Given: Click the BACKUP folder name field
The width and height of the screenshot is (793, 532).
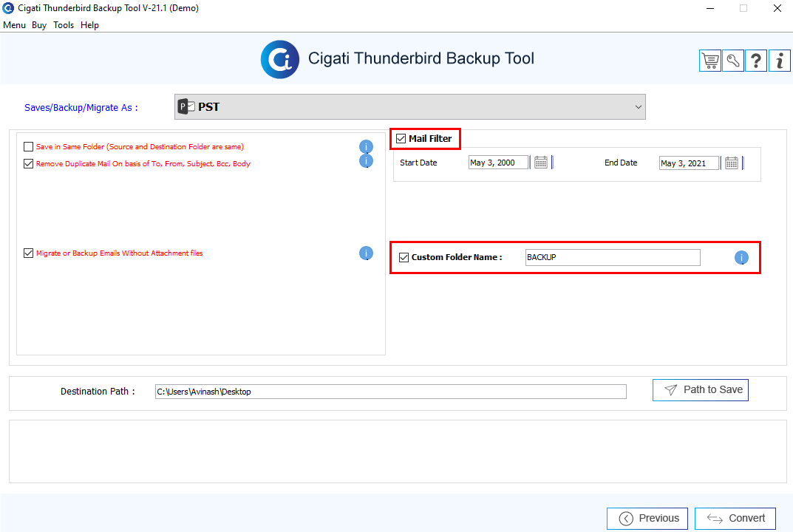Looking at the screenshot, I should 613,257.
